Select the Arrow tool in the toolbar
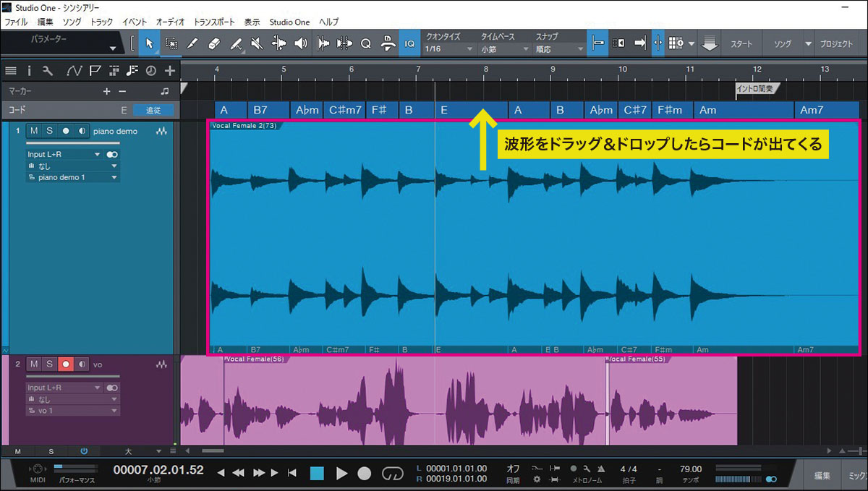 (149, 43)
